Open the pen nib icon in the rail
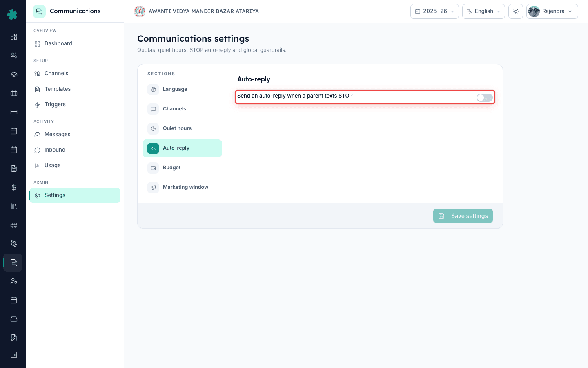Viewport: 588px width, 368px height. 14,244
